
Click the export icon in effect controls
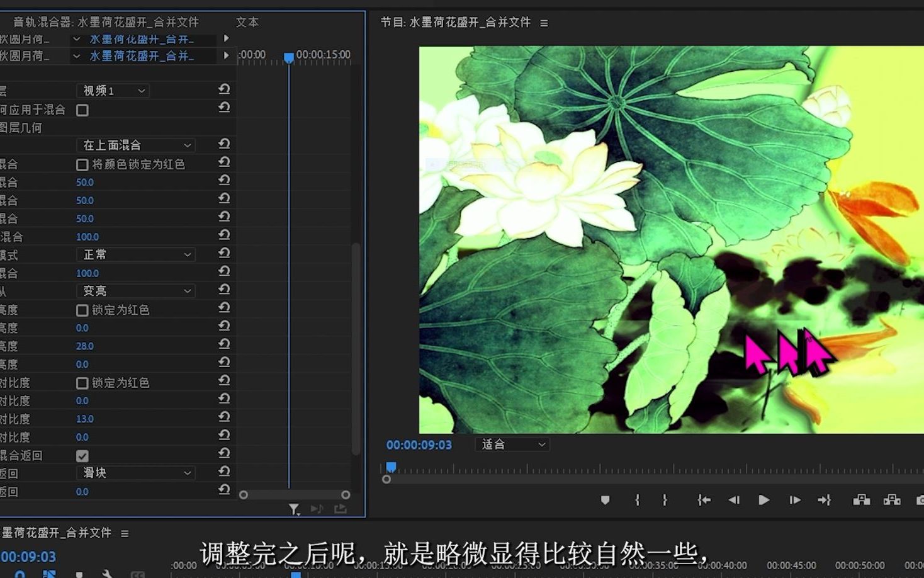point(341,509)
